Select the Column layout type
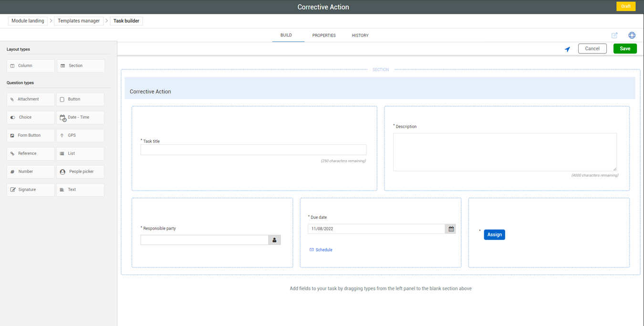644x326 pixels. tap(31, 66)
